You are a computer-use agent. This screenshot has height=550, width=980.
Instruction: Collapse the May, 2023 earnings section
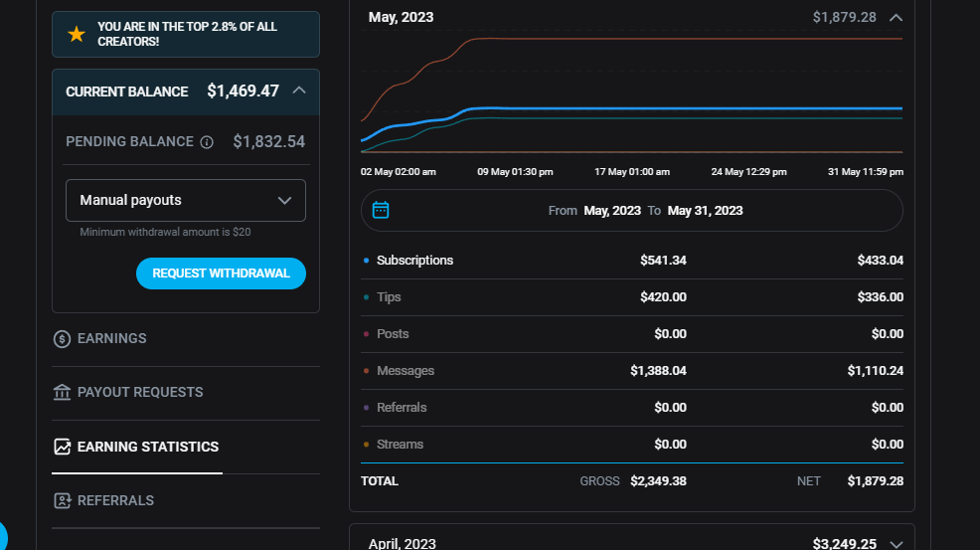(x=896, y=17)
